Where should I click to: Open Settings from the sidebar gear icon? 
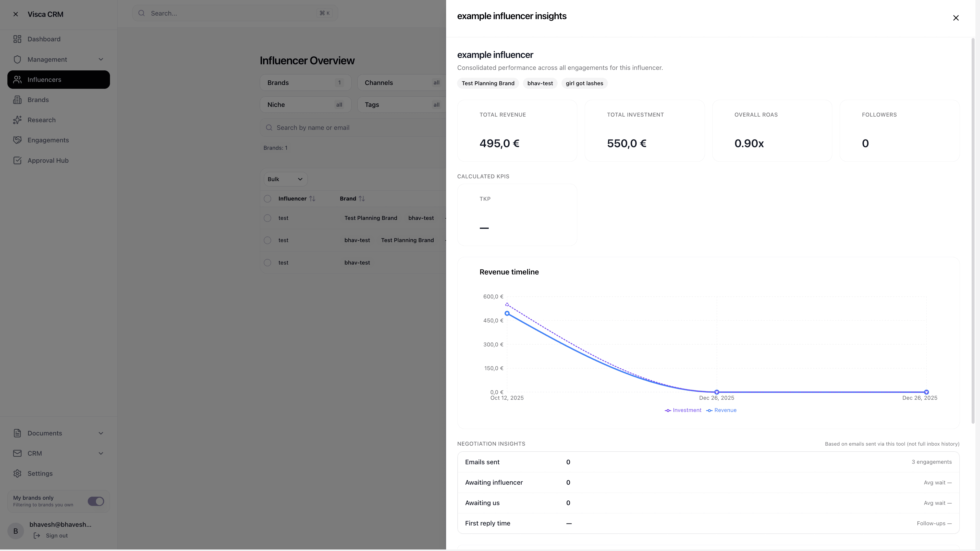[x=18, y=473]
